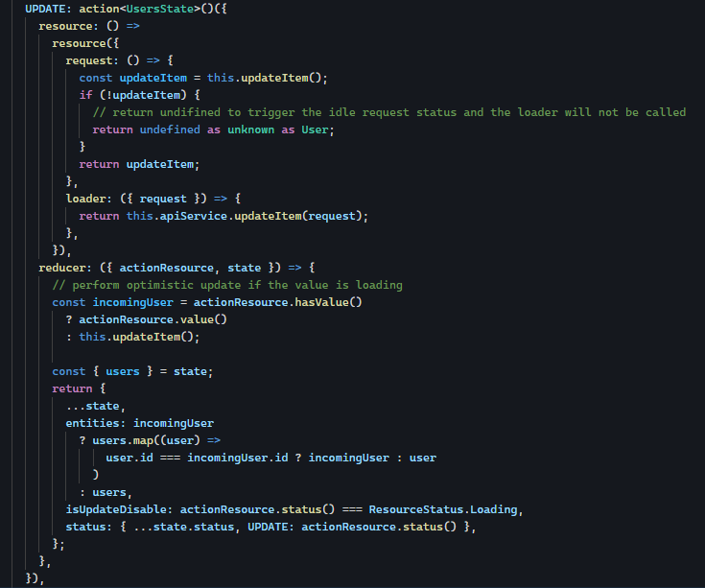
Task: Click the 'if (!updateItem) {' condition
Action: coord(139,95)
